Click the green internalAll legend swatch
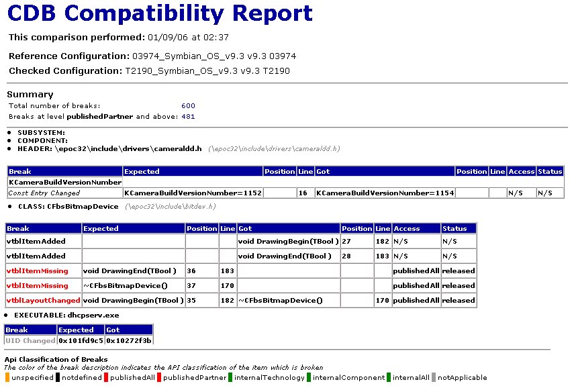This screenshot has width=574, height=392. (389, 377)
